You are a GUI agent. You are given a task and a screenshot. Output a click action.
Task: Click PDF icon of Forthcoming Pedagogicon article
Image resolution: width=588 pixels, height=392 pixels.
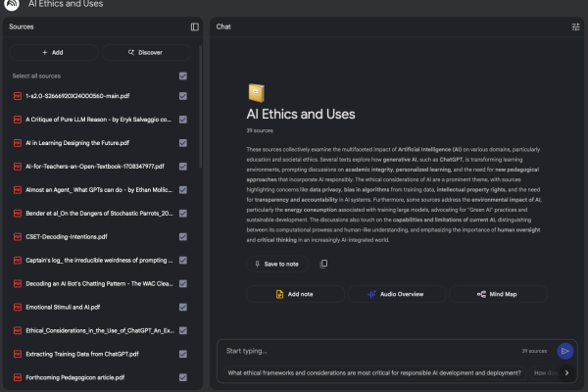tap(18, 377)
